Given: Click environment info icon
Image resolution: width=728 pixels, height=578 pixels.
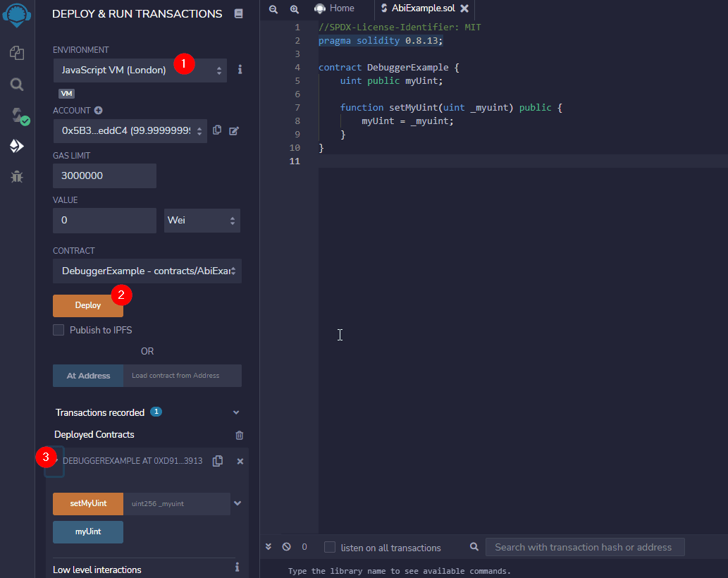Looking at the screenshot, I should click(240, 70).
